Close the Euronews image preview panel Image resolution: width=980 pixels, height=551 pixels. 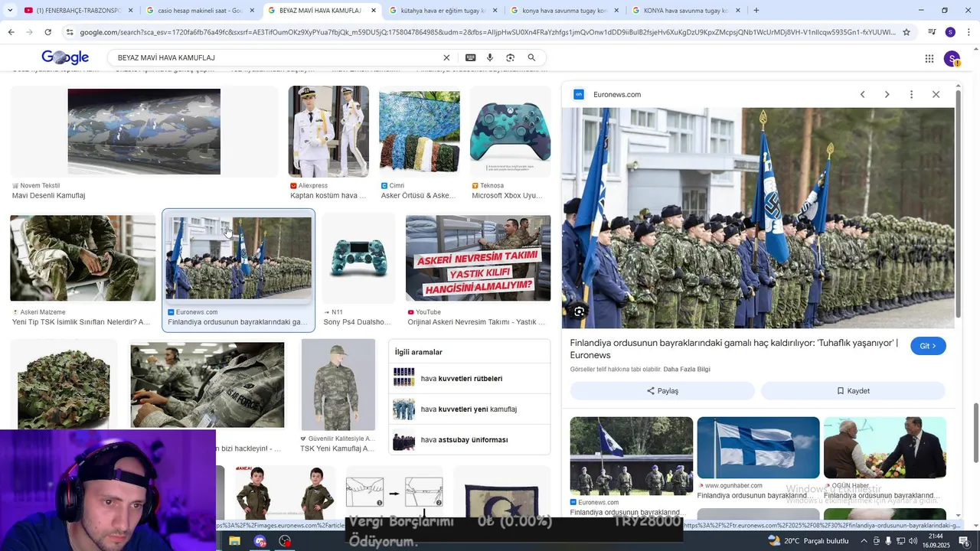pyautogui.click(x=936, y=94)
